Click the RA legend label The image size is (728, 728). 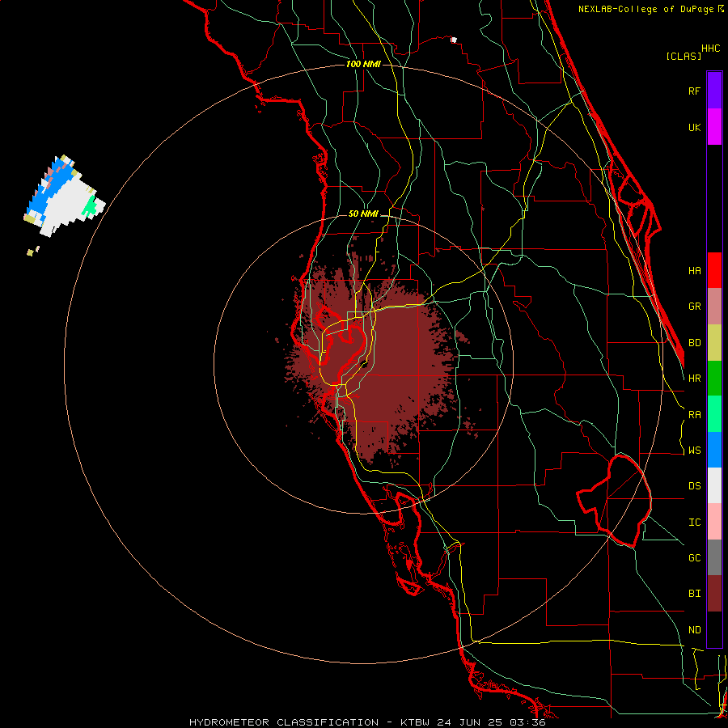click(x=694, y=415)
